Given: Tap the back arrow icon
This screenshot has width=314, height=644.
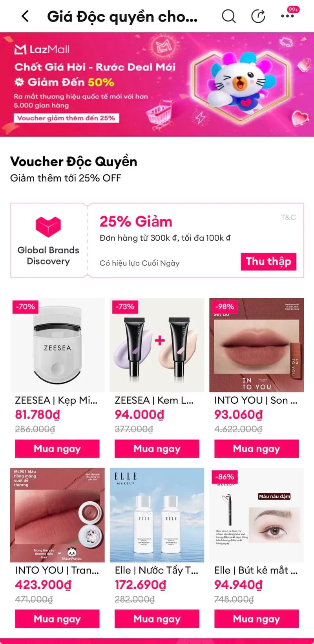Looking at the screenshot, I should 25,16.
